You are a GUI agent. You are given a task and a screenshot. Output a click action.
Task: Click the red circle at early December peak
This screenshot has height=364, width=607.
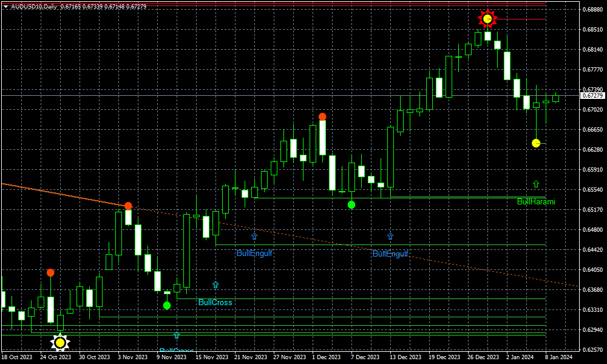pos(322,116)
